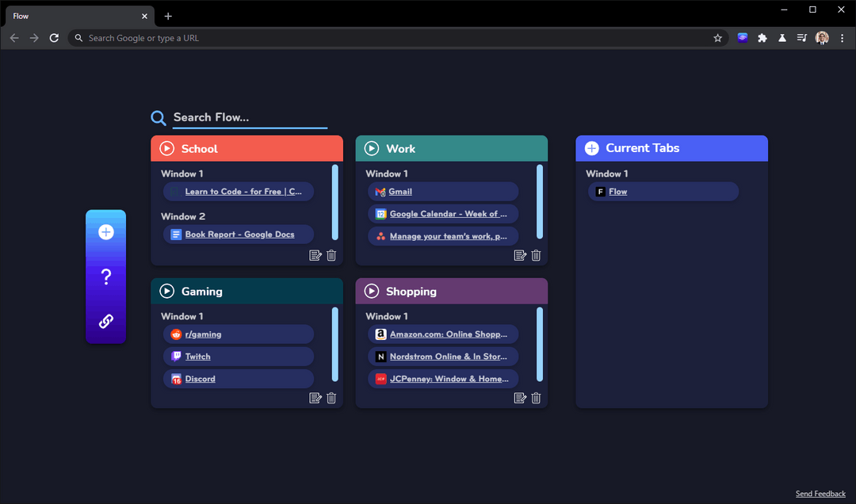Start the Shopping flow play button

(x=372, y=291)
